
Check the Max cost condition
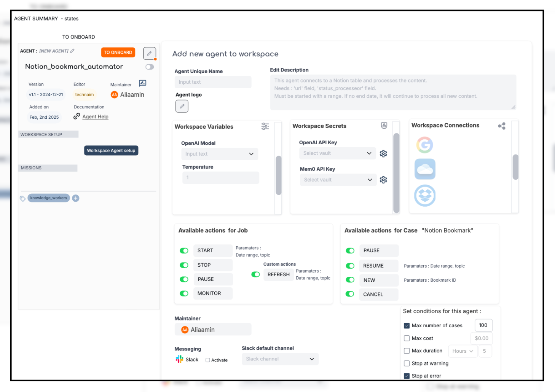407,338
